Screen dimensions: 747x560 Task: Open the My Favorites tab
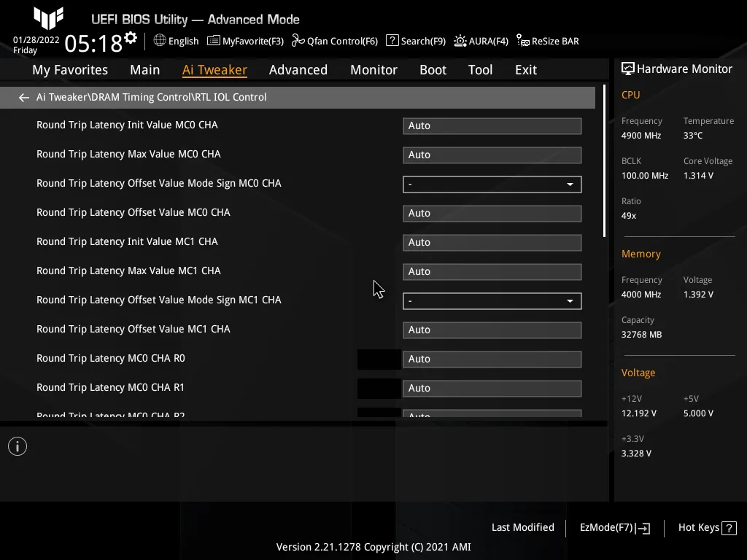[70, 70]
